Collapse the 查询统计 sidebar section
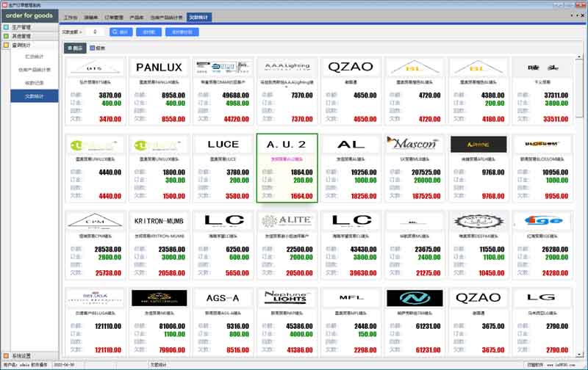The height and width of the screenshot is (370, 588). (30, 46)
